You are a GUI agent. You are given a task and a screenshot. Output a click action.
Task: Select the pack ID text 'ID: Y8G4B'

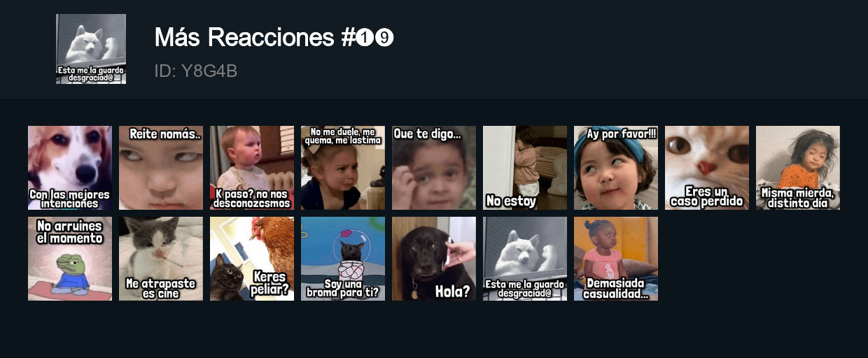[196, 71]
